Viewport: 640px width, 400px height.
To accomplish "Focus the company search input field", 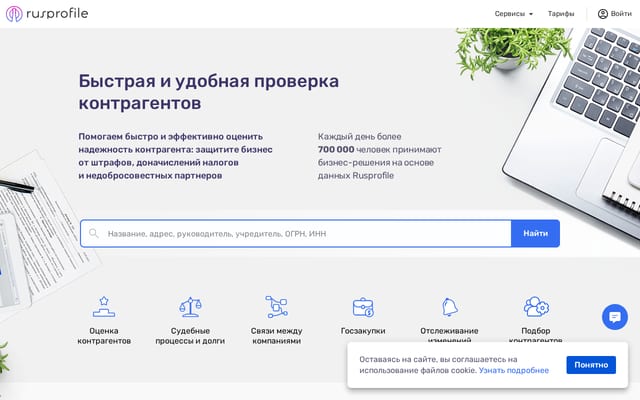I will (x=296, y=233).
